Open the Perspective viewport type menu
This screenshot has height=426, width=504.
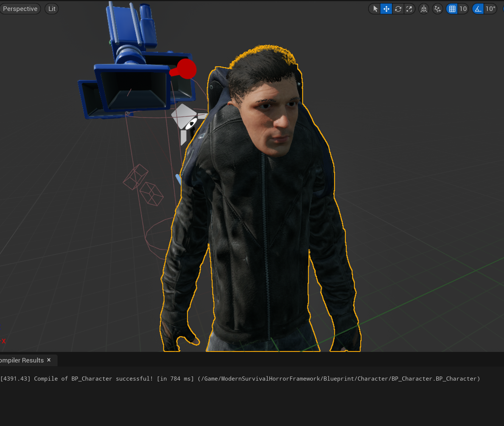(x=20, y=9)
